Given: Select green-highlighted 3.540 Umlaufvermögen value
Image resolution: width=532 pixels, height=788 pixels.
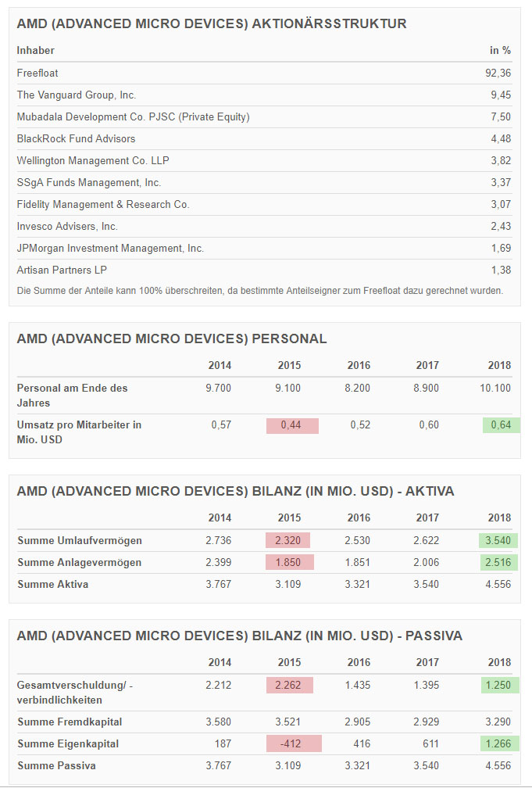Looking at the screenshot, I should tap(498, 540).
